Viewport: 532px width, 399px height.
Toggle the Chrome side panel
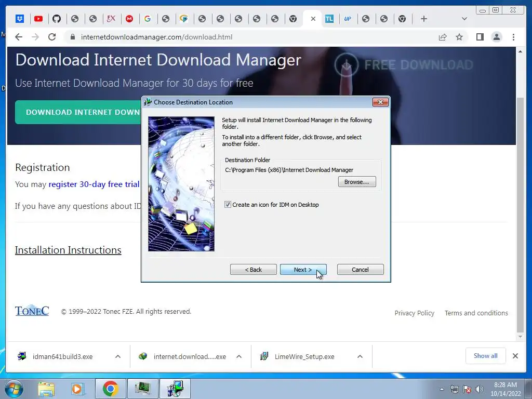480,37
